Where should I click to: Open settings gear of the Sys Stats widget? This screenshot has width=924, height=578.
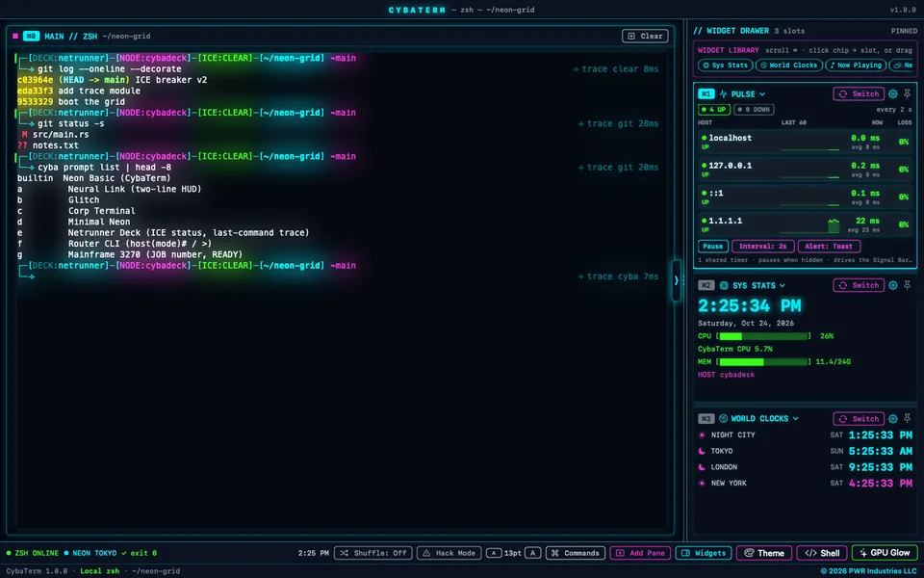(x=893, y=285)
